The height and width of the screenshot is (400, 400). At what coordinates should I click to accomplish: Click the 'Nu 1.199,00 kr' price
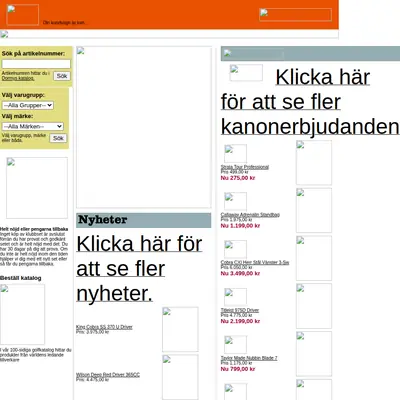tap(240, 226)
